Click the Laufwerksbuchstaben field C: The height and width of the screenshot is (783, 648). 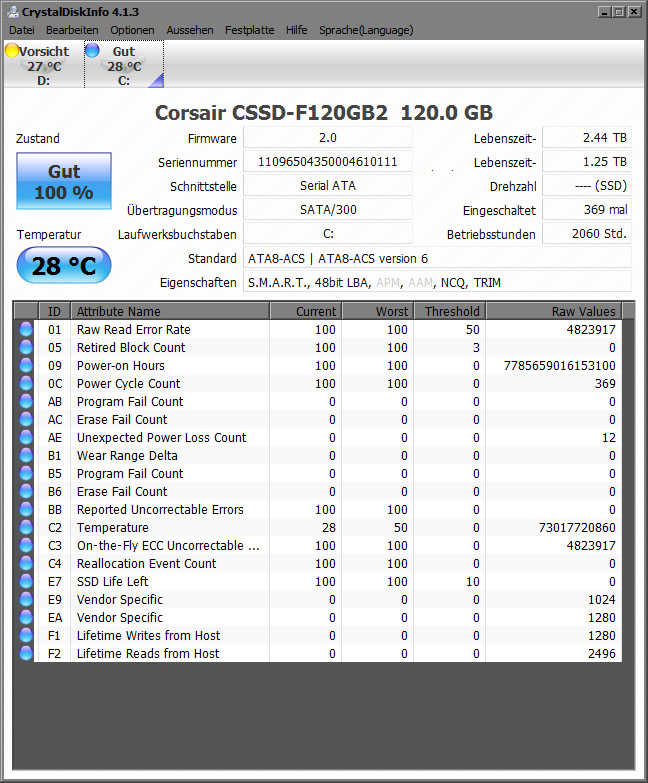[328, 234]
